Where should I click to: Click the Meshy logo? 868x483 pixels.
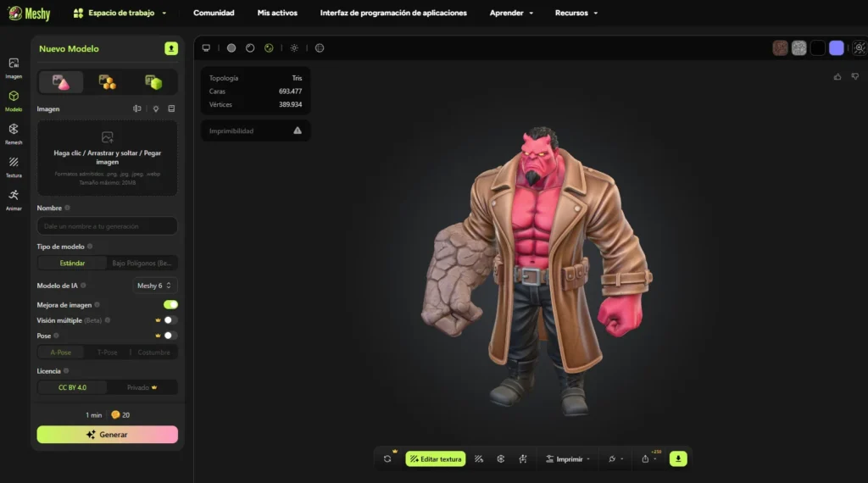point(30,14)
